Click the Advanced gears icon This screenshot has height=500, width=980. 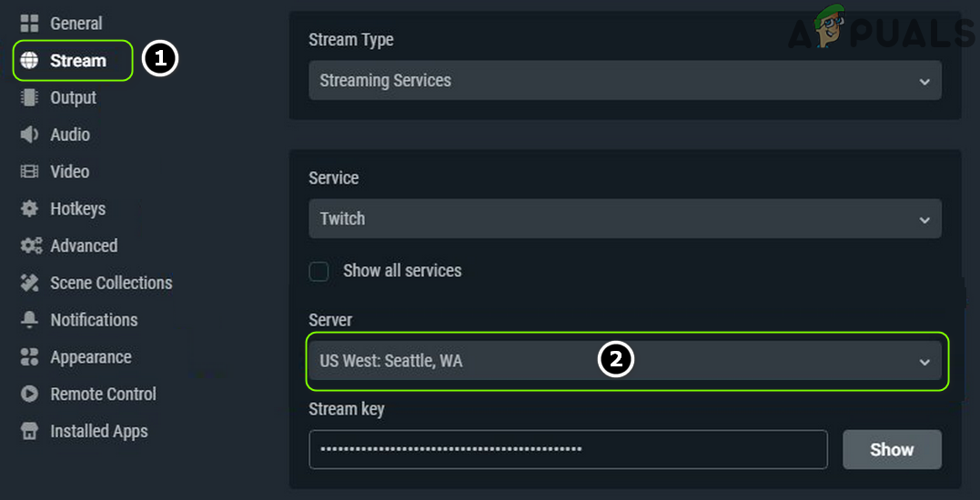pos(30,246)
